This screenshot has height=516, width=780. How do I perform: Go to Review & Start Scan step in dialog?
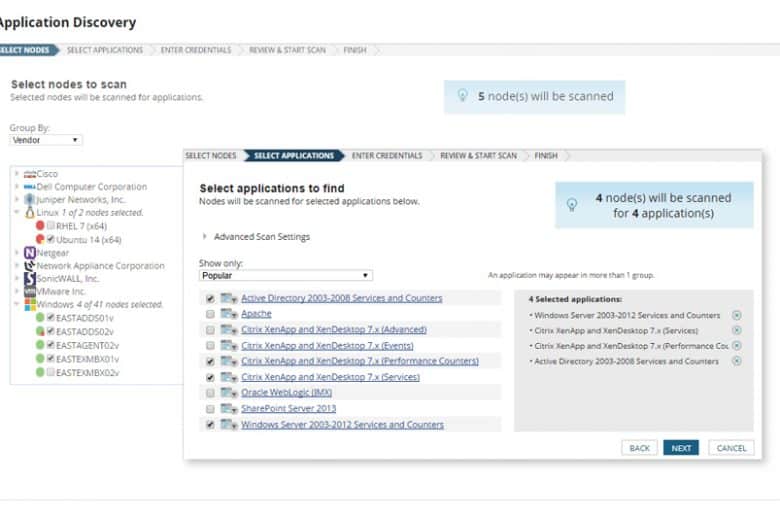tap(479, 156)
